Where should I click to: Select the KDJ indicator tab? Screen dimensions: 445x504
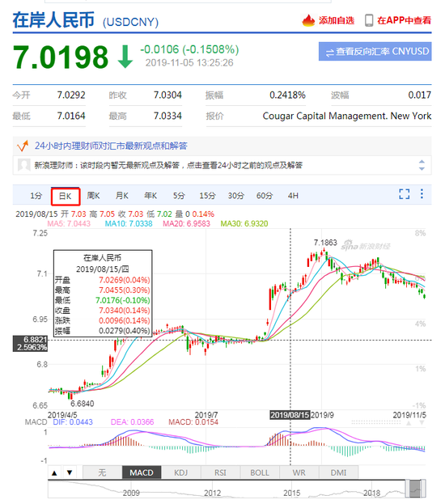click(181, 472)
